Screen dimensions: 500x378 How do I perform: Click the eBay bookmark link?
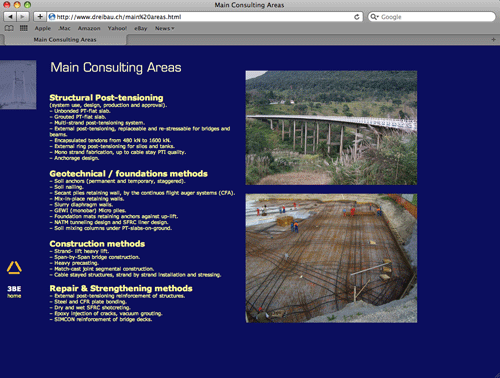click(x=141, y=28)
